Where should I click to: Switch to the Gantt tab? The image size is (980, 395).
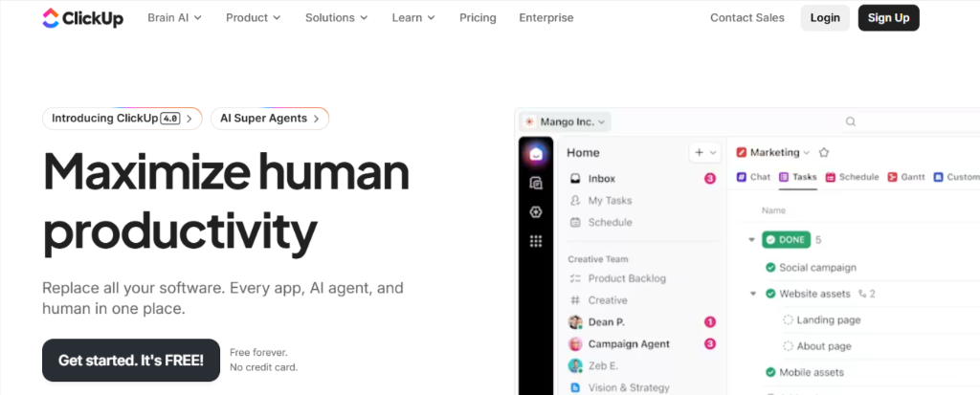coord(906,178)
